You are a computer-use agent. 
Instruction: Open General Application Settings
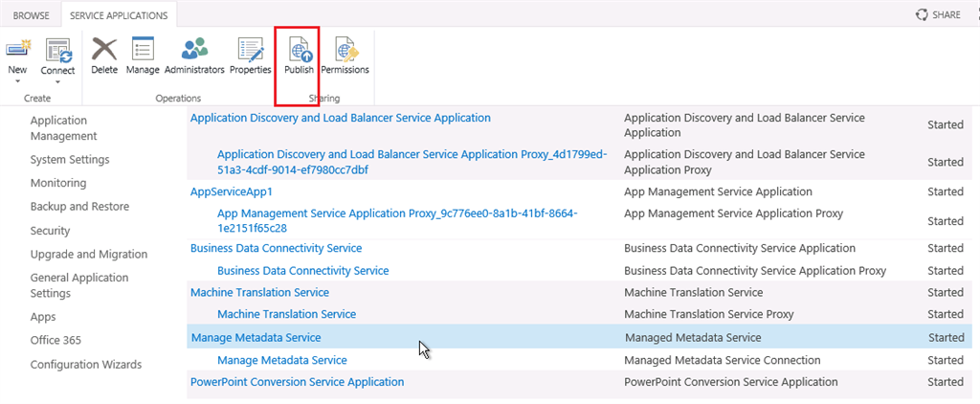tap(79, 285)
